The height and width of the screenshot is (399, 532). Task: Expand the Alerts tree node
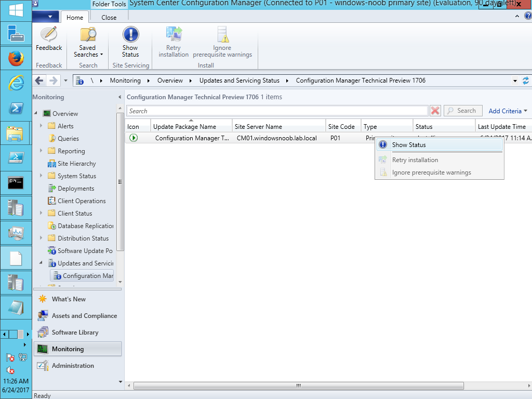tap(41, 126)
